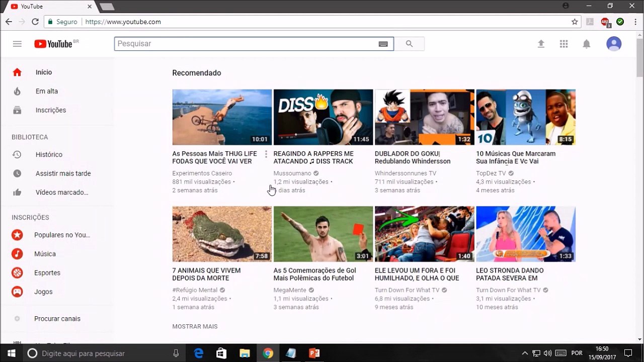Open title 10 Músicas Que Marcaram
This screenshot has height=362, width=644.
516,157
